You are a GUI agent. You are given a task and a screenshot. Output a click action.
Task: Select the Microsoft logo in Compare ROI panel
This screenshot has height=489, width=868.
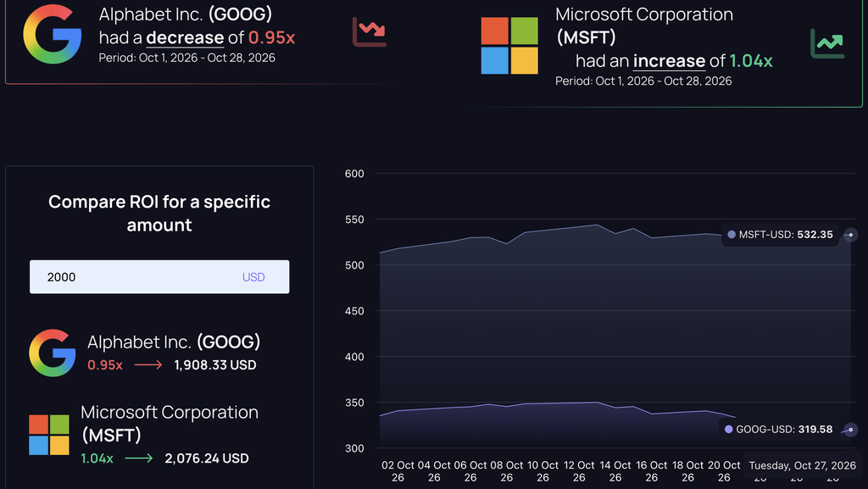pos(49,435)
